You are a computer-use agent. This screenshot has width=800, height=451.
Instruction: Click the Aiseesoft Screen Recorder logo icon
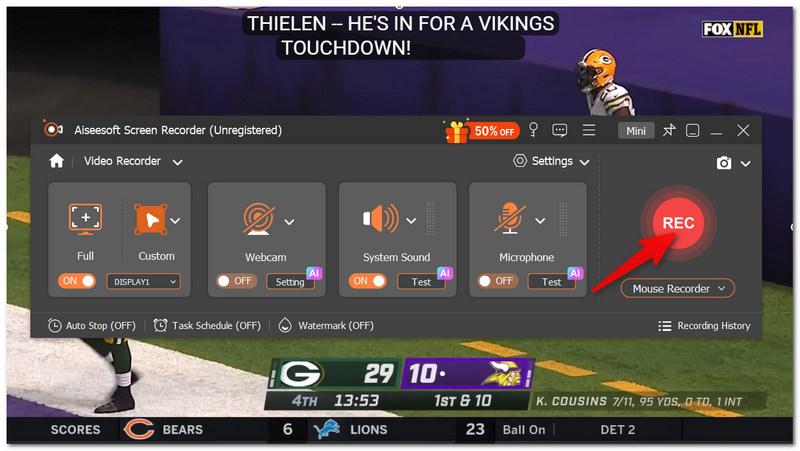(53, 129)
